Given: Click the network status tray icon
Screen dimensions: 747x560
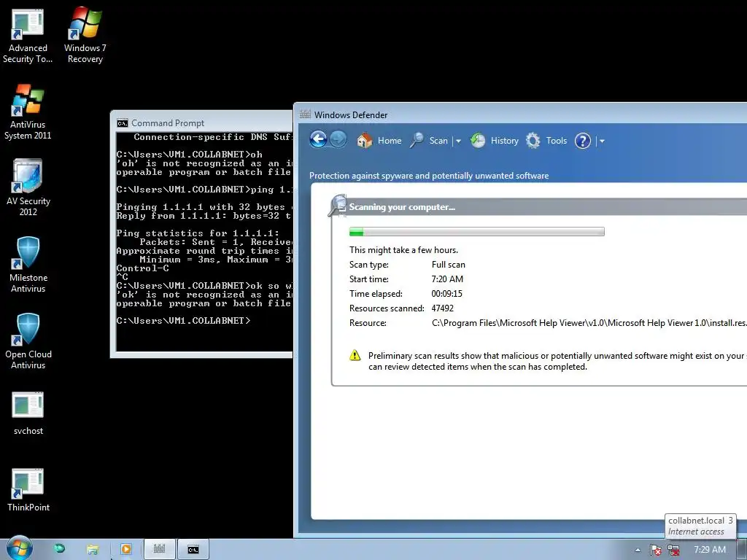Looking at the screenshot, I should click(x=673, y=550).
